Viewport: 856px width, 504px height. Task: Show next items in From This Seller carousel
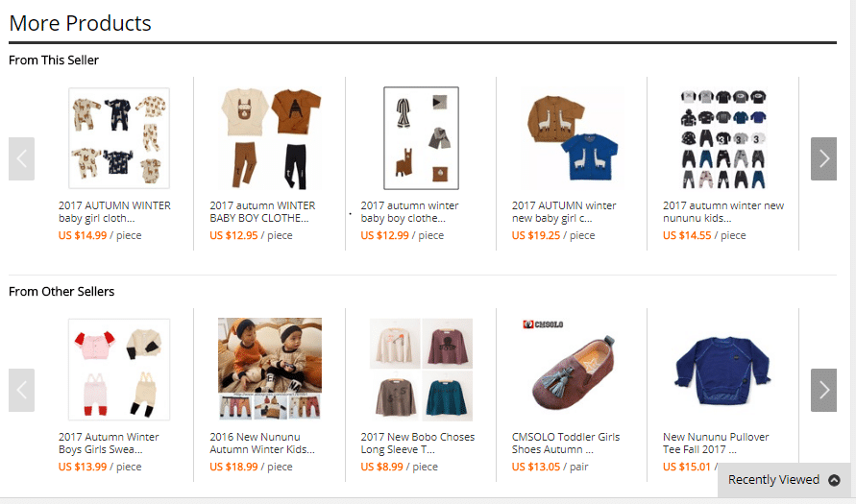click(x=823, y=158)
